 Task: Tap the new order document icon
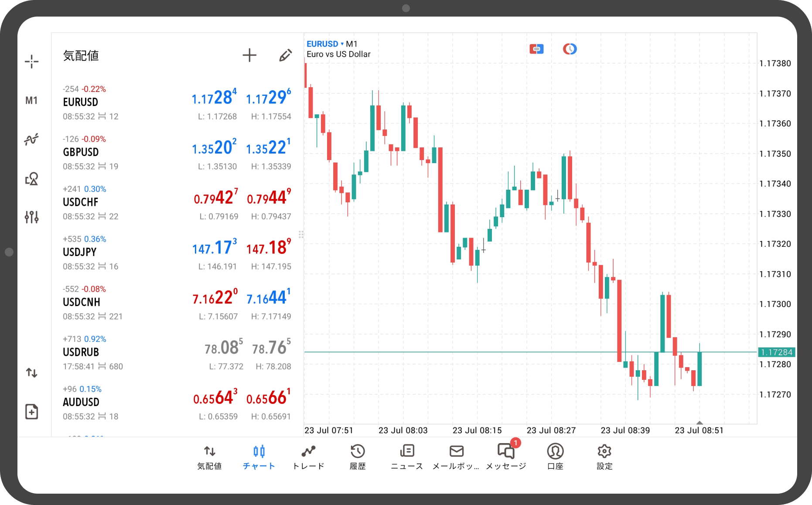pyautogui.click(x=31, y=412)
